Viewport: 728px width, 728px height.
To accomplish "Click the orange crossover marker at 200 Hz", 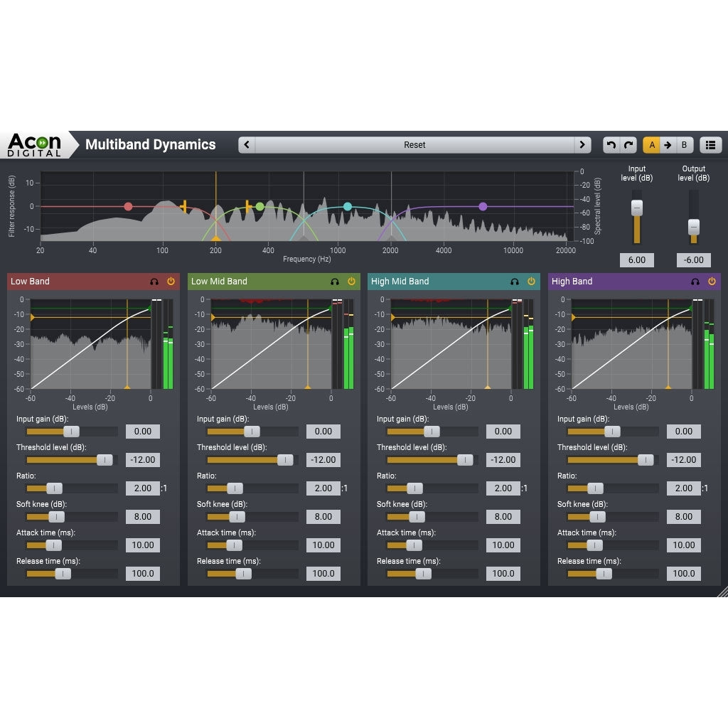I will point(216,239).
